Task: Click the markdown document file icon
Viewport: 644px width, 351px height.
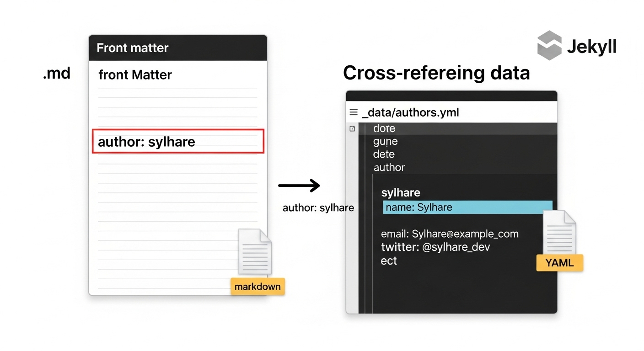Action: (x=255, y=252)
